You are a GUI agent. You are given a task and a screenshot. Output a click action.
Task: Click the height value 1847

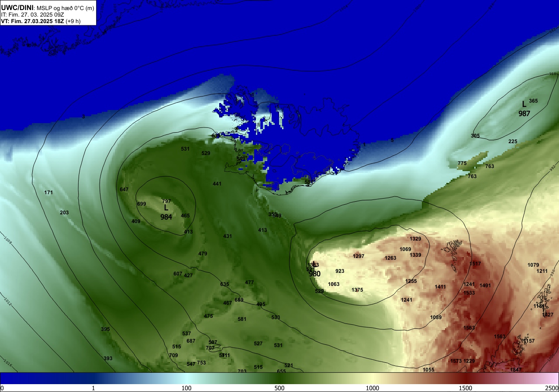(x=516, y=370)
